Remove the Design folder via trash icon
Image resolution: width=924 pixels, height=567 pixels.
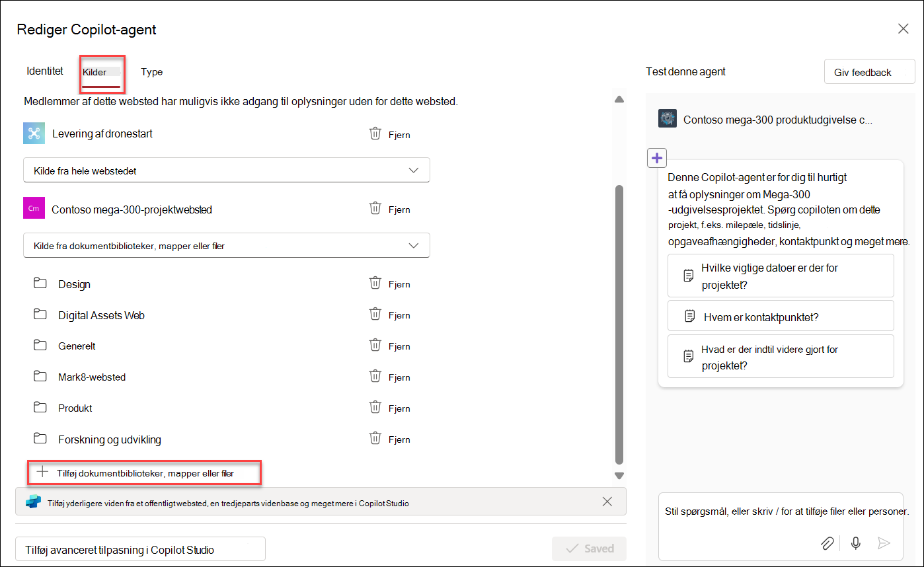[x=375, y=283]
